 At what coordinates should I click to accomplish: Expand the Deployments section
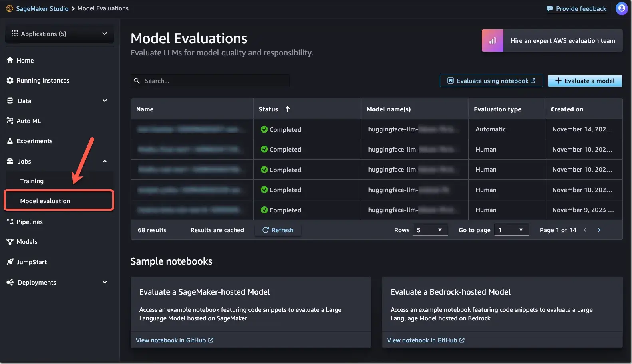105,282
